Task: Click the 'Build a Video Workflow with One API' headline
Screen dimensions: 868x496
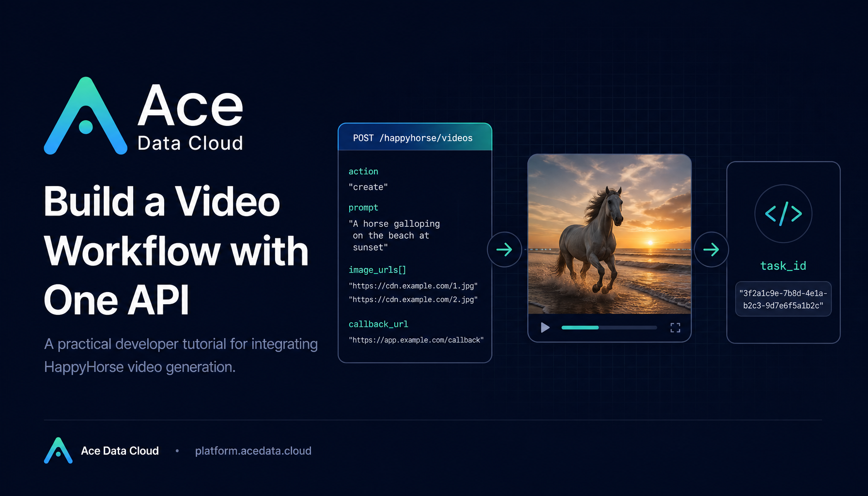Action: click(176, 250)
